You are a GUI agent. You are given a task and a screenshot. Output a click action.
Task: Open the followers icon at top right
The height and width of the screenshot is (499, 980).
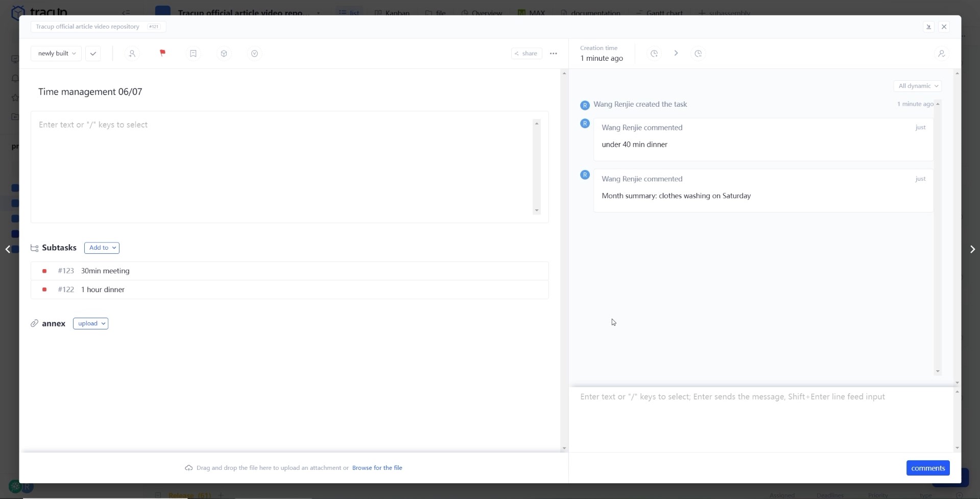pos(941,54)
